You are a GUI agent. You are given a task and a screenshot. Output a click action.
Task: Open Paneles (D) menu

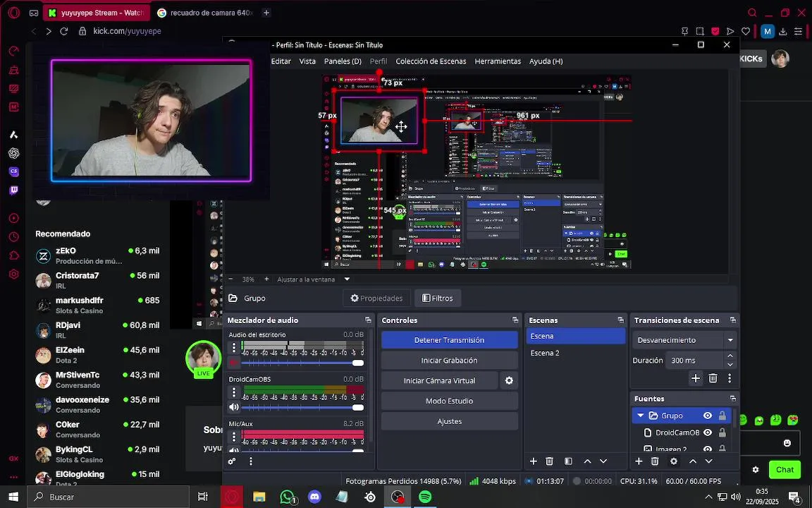(343, 61)
